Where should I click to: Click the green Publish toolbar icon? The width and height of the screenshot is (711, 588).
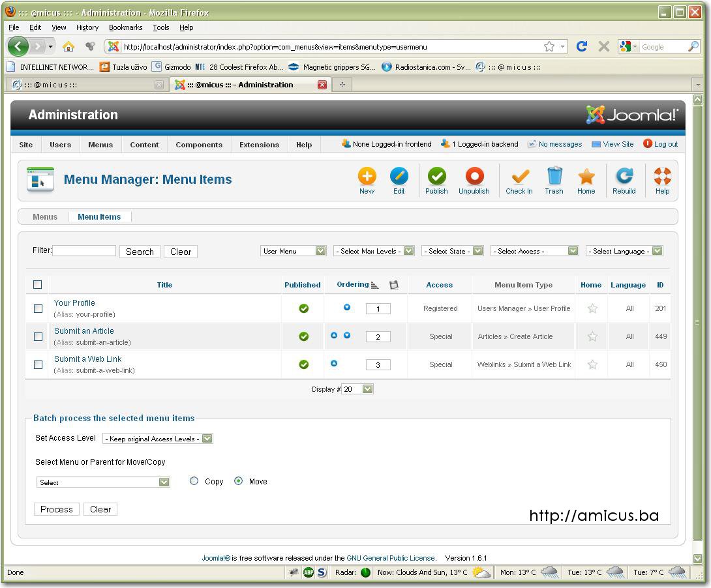436,176
